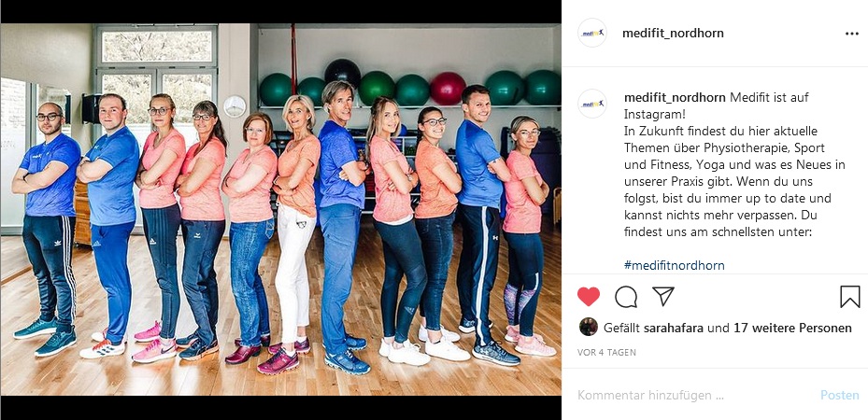This screenshot has height=420, width=868.
Task: Open medifit_nordhorn username in post header
Action: [x=673, y=34]
